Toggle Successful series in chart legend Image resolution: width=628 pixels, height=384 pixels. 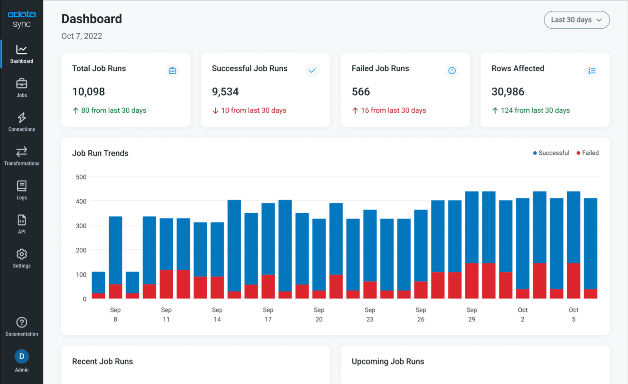[x=551, y=153]
